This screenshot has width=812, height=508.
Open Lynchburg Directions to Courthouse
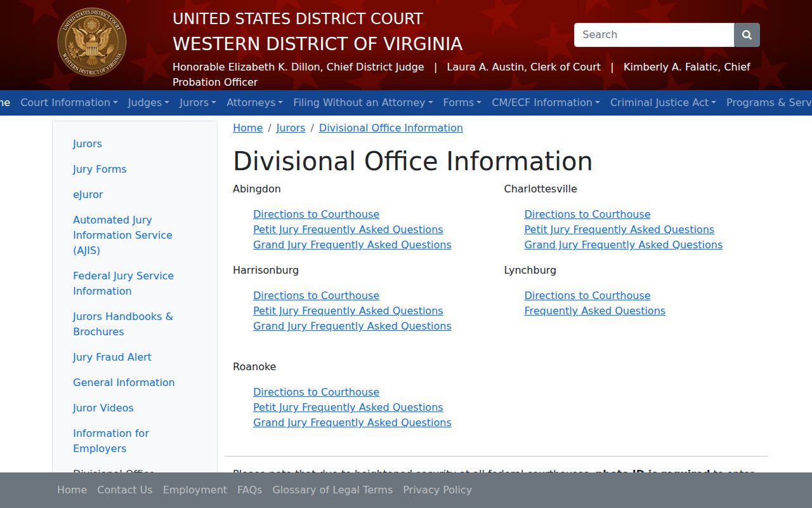click(587, 295)
